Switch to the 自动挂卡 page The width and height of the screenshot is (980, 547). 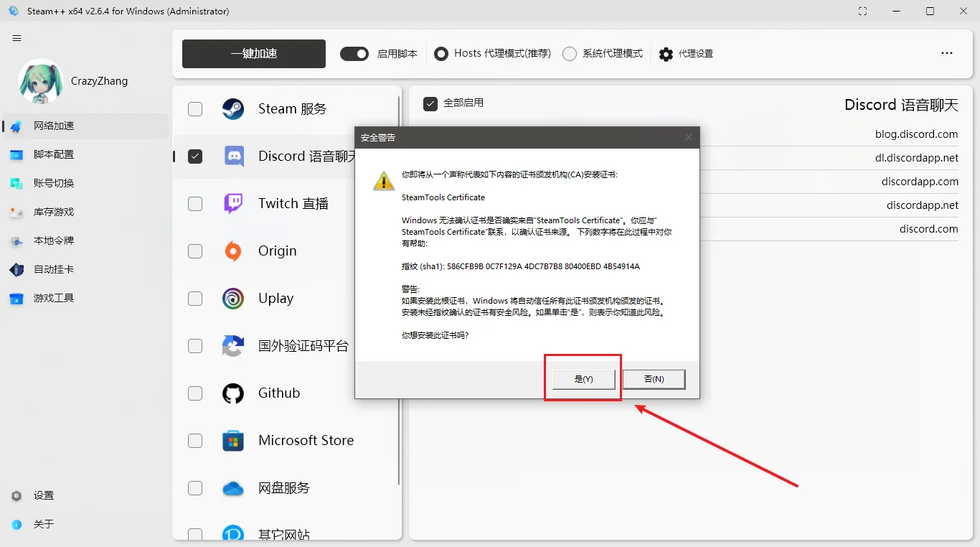pyautogui.click(x=85, y=269)
